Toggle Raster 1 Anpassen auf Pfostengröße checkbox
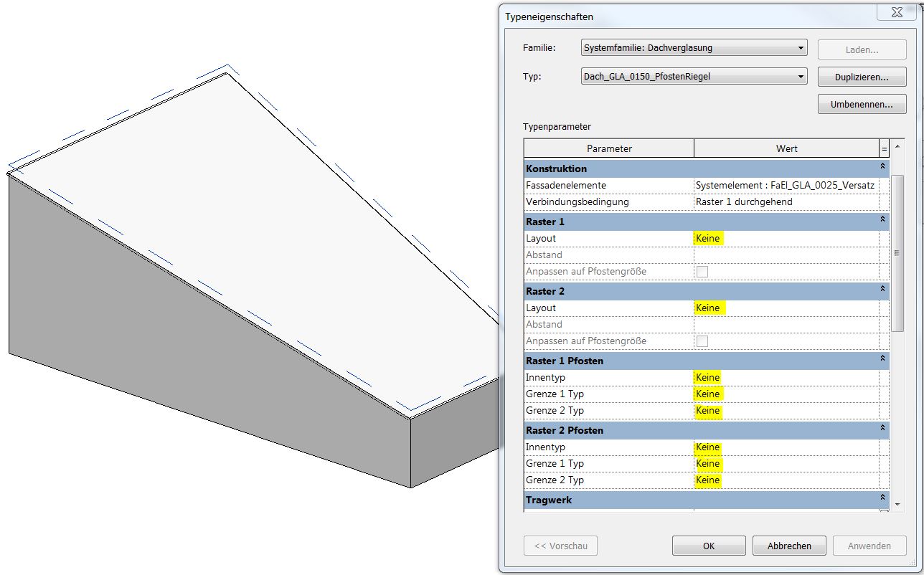 (x=702, y=272)
